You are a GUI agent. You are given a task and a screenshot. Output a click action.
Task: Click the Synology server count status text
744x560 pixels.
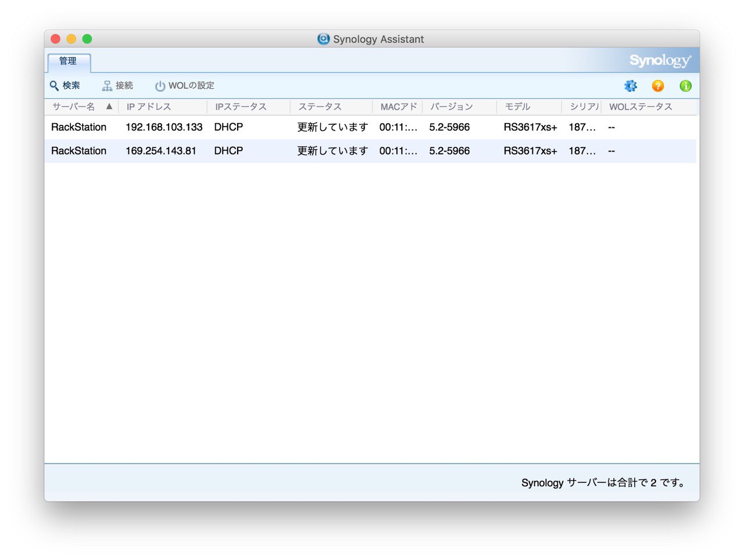[x=604, y=483]
